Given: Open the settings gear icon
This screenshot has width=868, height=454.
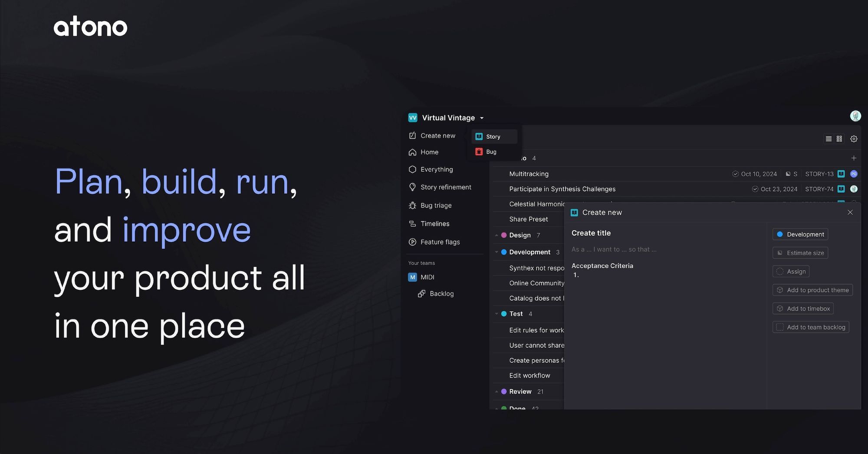Looking at the screenshot, I should (854, 139).
